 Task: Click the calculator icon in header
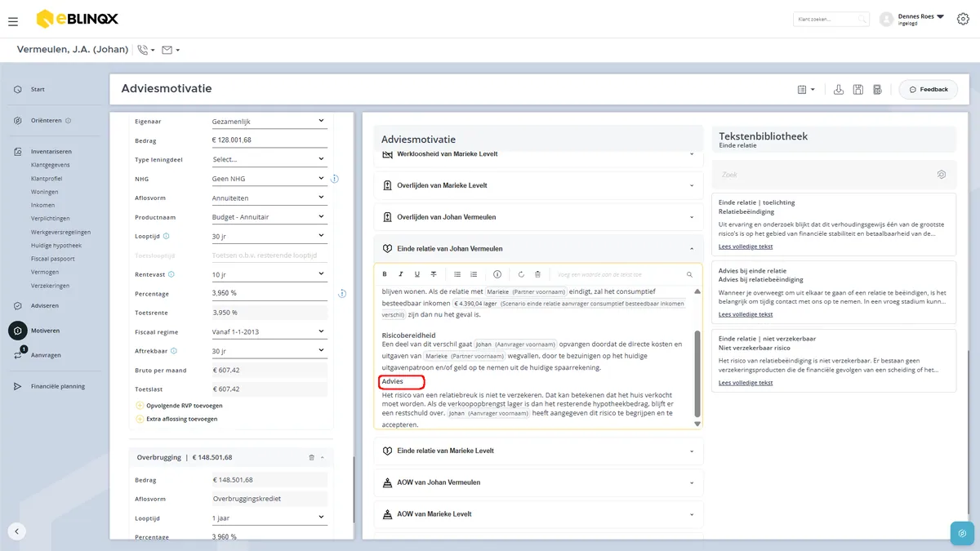pos(877,89)
